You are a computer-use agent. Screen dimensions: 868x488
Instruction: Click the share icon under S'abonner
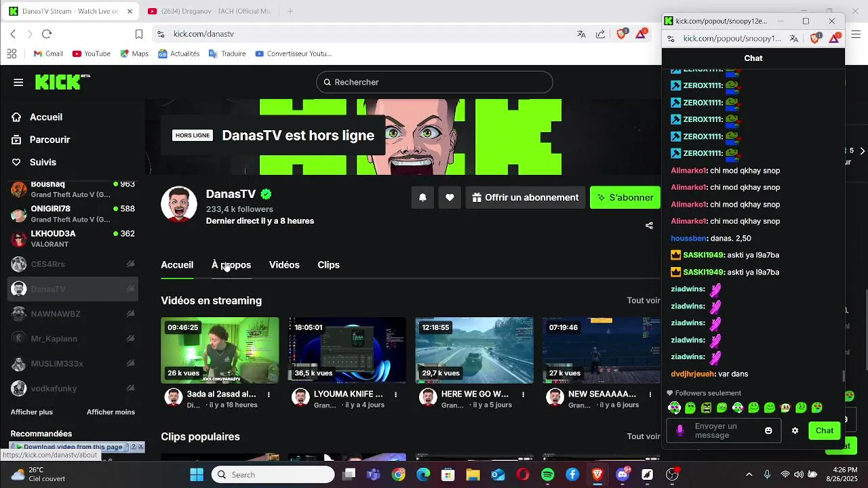click(649, 226)
